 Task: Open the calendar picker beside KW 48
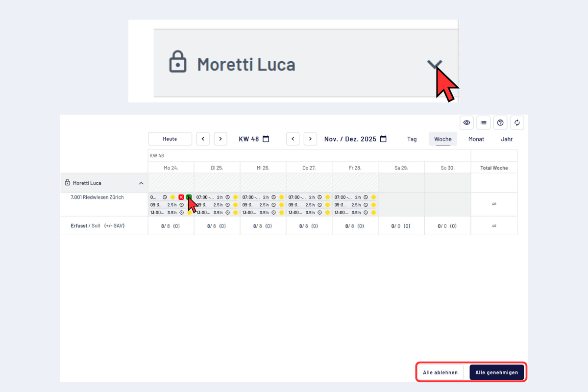coord(266,139)
